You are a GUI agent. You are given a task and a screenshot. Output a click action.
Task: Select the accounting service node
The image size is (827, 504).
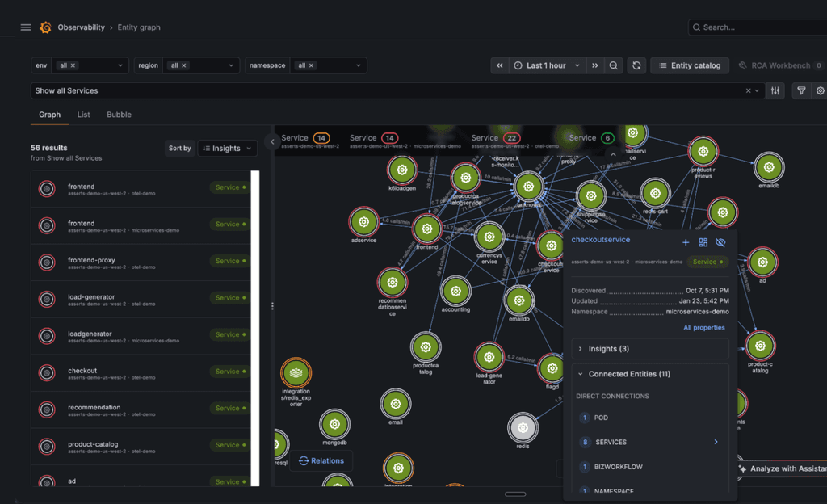pos(455,291)
